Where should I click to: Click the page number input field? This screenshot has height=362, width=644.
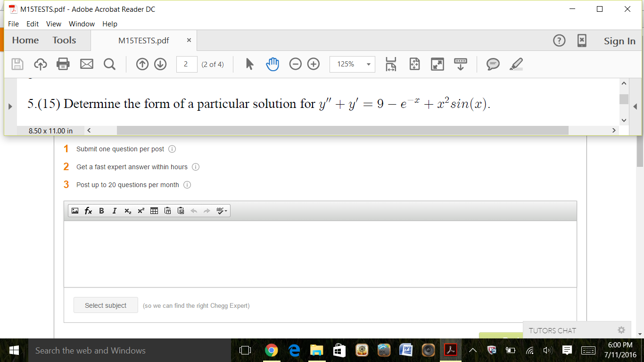pos(186,64)
